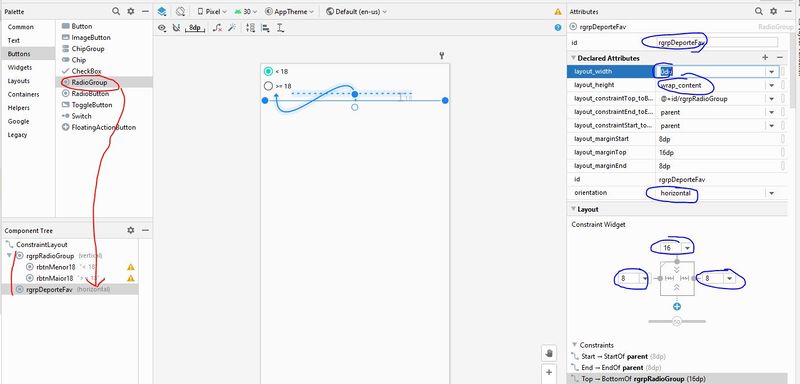Select the "End → EndOf parent" constraint

click(x=621, y=368)
